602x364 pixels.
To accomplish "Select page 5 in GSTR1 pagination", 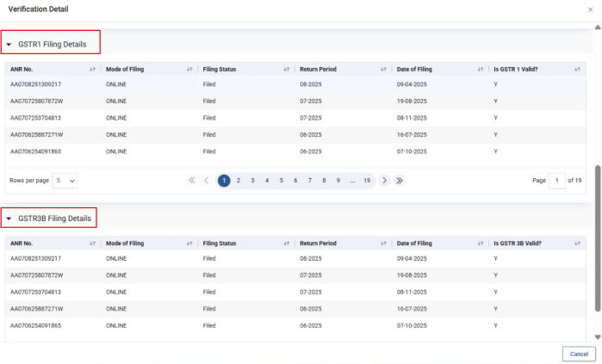I will tap(282, 181).
